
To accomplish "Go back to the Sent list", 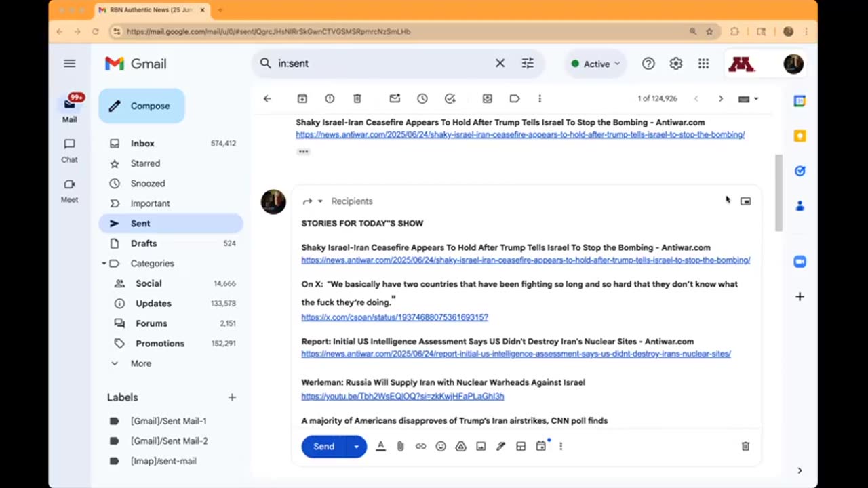I will pos(267,98).
